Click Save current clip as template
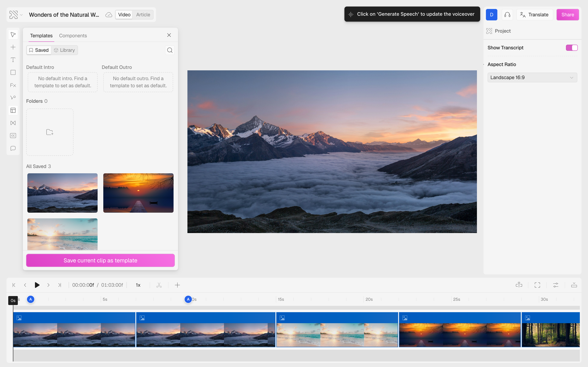Image resolution: width=588 pixels, height=367 pixels. click(100, 260)
